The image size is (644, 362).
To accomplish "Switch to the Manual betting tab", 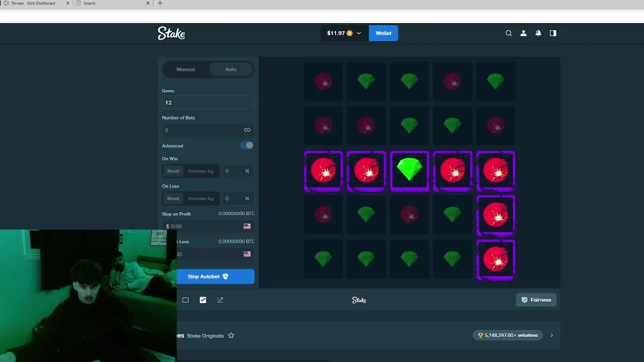I will coord(186,69).
